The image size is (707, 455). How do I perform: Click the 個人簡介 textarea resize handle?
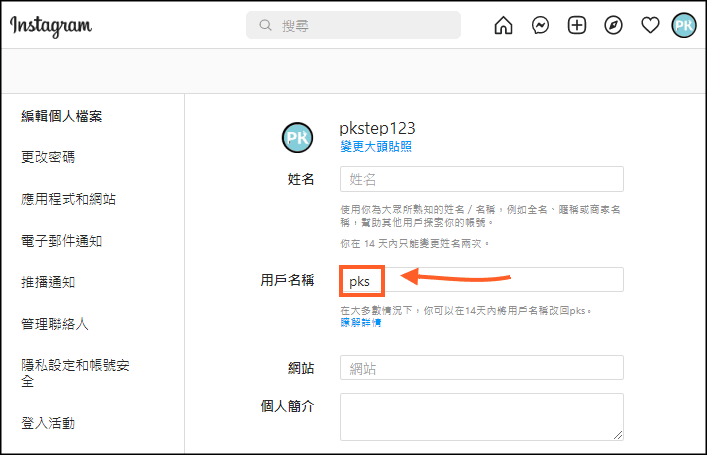click(618, 435)
